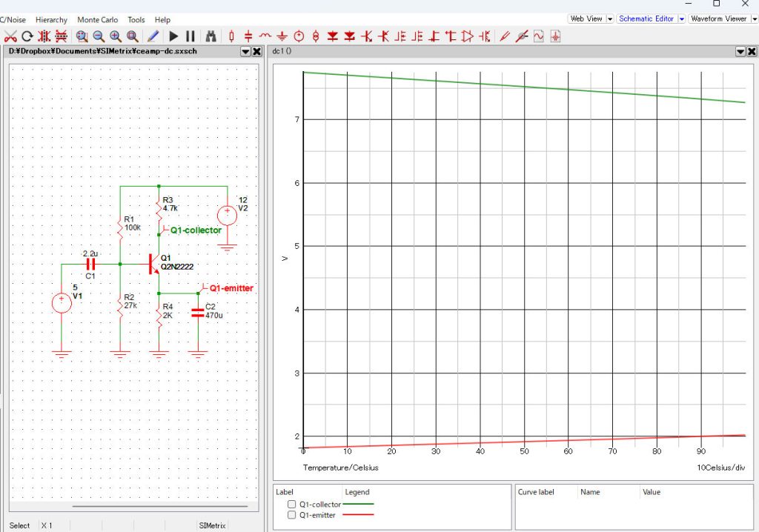
Task: Place a ground symbol from the toolbar
Action: tap(282, 36)
